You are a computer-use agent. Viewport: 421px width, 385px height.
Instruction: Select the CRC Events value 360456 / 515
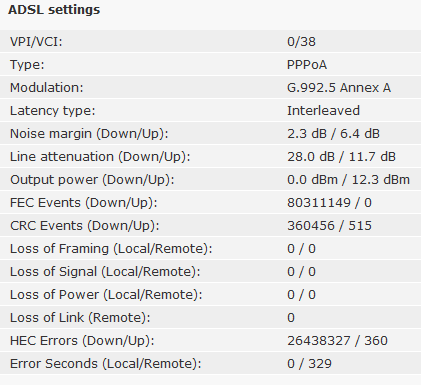coord(329,226)
